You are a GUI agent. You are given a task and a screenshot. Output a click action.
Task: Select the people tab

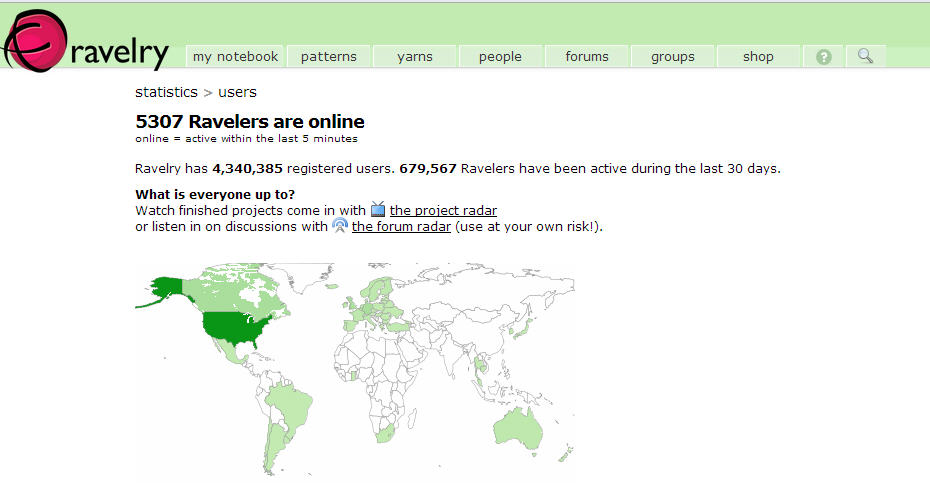pyautogui.click(x=500, y=57)
